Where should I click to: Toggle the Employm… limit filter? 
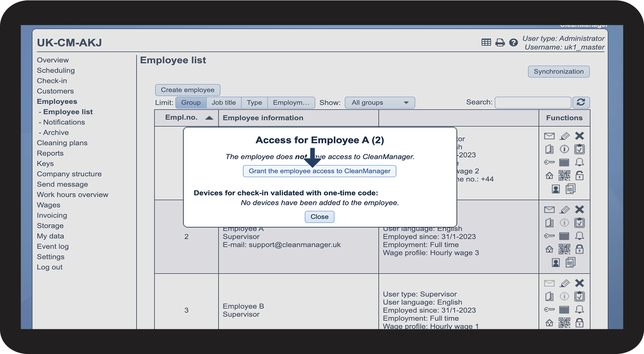click(x=291, y=102)
